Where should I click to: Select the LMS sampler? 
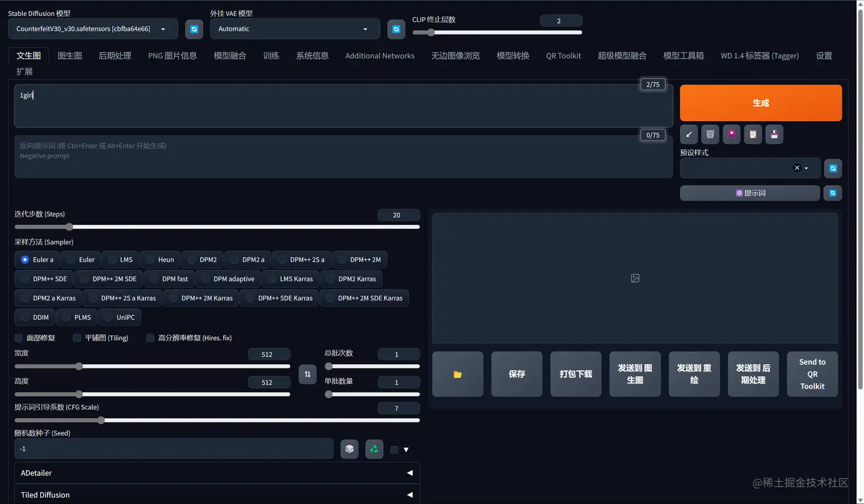[120, 260]
